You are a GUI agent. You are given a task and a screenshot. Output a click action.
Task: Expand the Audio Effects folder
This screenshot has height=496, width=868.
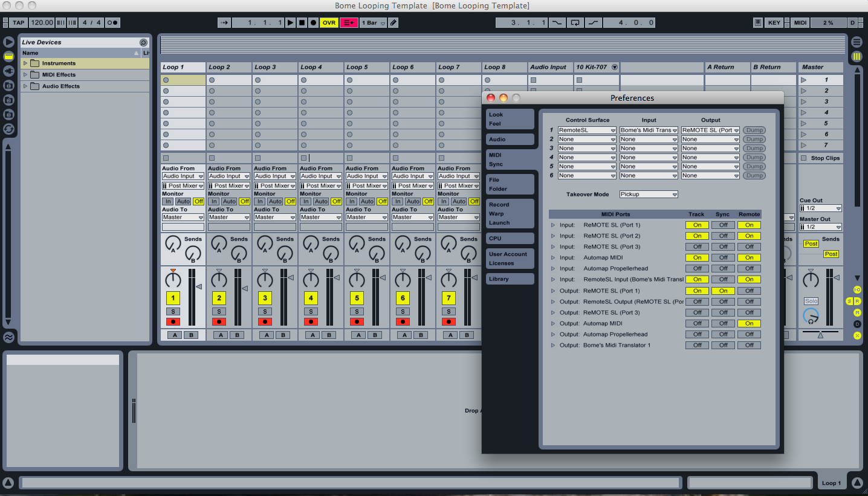click(25, 86)
